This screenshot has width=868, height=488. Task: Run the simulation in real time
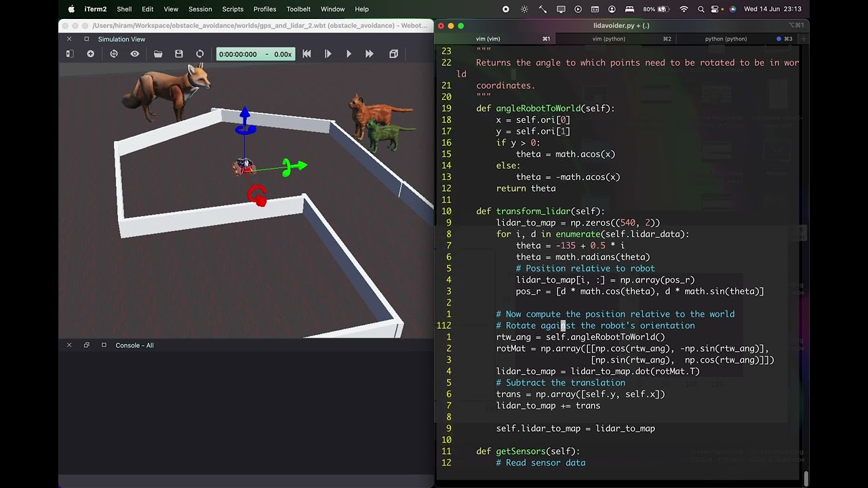point(349,54)
